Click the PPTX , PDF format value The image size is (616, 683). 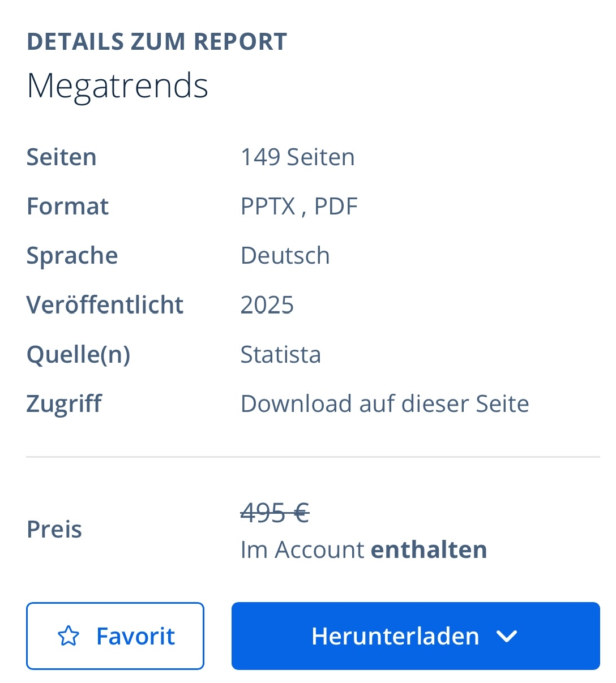pyautogui.click(x=299, y=207)
